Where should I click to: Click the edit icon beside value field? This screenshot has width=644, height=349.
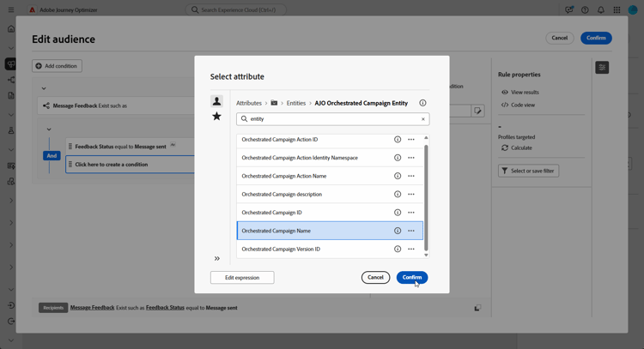click(x=477, y=111)
